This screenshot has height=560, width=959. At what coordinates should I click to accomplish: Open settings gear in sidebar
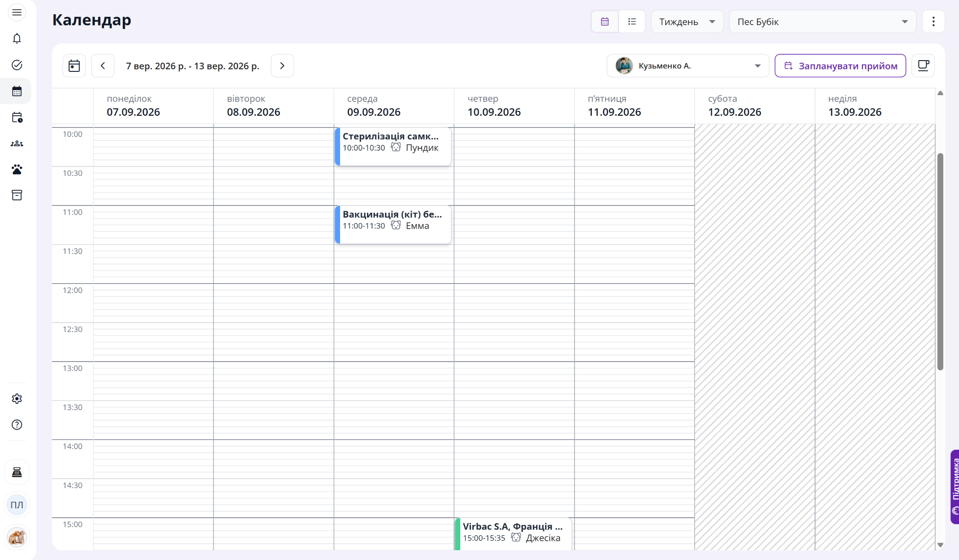pos(17,398)
